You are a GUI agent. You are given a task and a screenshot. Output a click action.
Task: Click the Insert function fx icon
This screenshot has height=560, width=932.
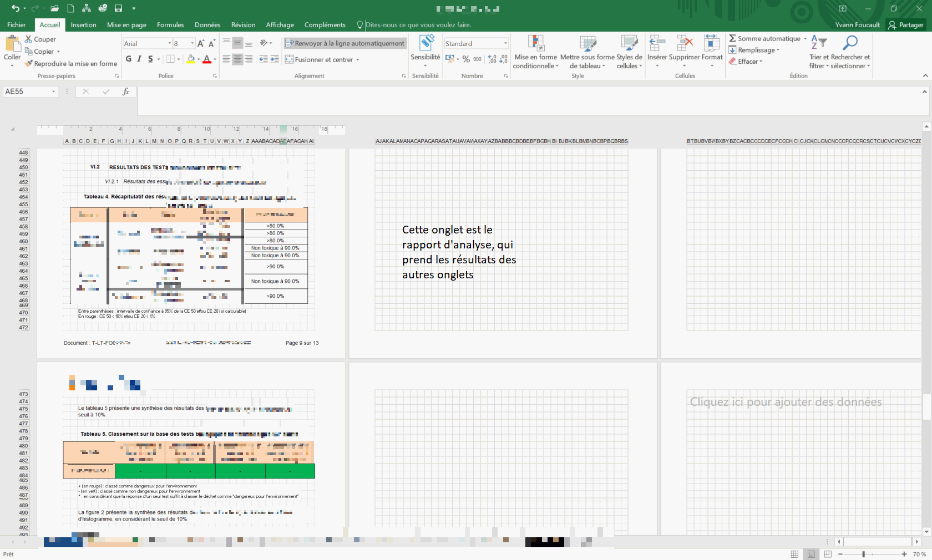[x=126, y=91]
